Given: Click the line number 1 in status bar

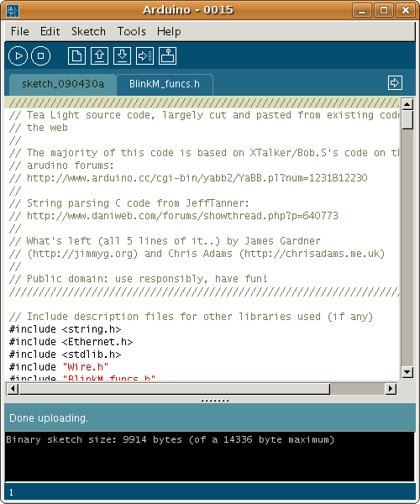Looking at the screenshot, I should pyautogui.click(x=11, y=492).
